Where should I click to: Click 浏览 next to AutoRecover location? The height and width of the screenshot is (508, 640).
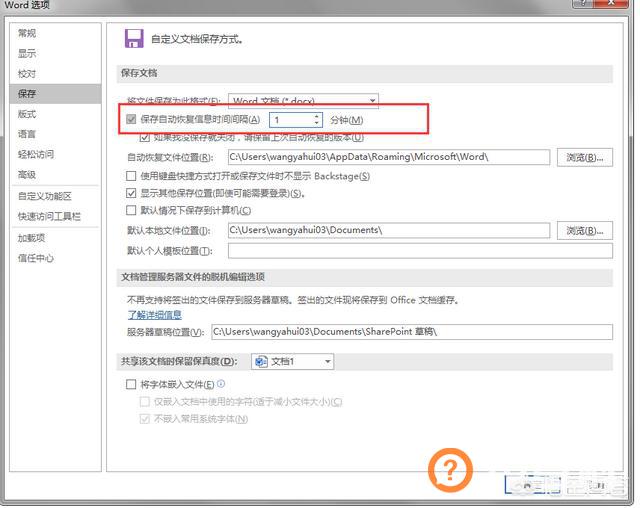pyautogui.click(x=584, y=158)
